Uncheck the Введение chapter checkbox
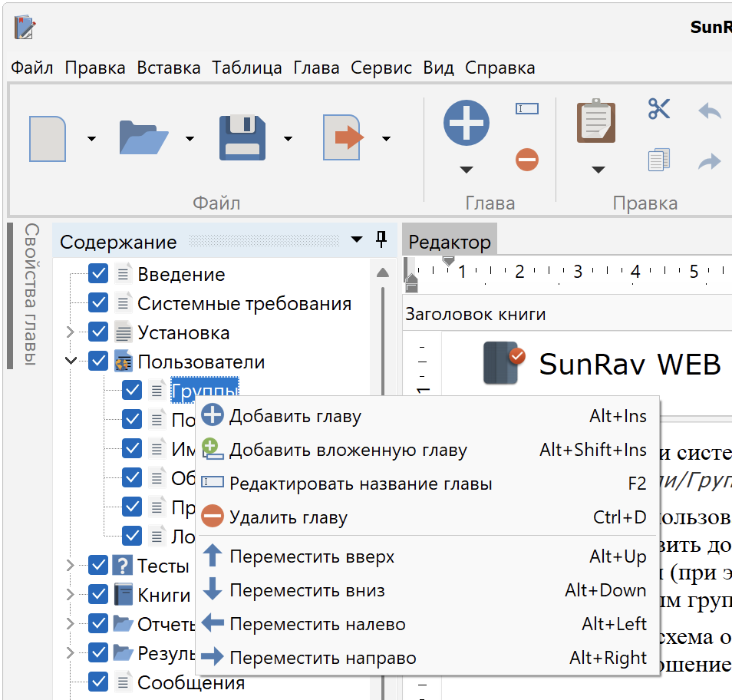The height and width of the screenshot is (700, 732). 98,274
